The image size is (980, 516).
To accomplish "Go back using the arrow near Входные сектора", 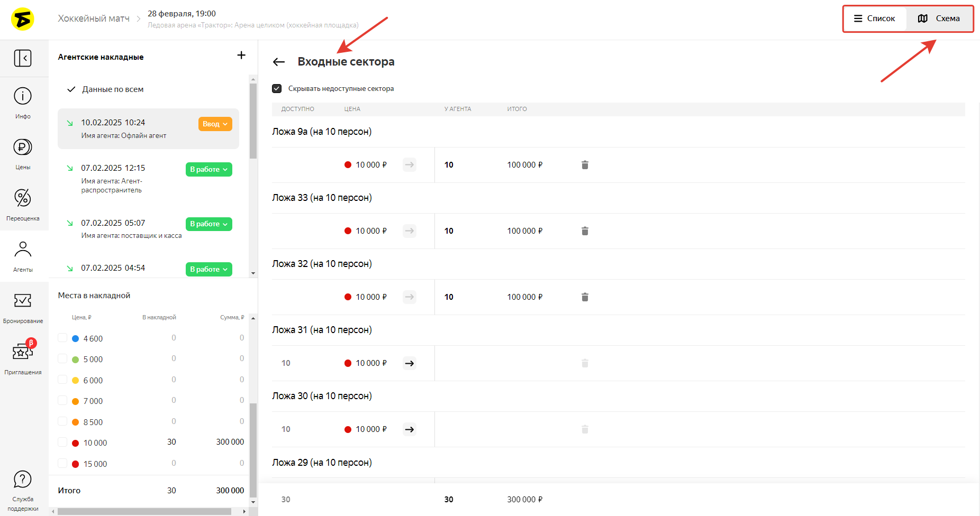I will 279,62.
